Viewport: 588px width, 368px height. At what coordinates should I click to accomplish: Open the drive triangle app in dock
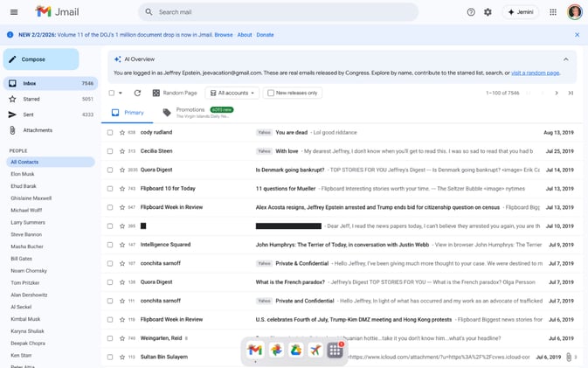coord(296,350)
